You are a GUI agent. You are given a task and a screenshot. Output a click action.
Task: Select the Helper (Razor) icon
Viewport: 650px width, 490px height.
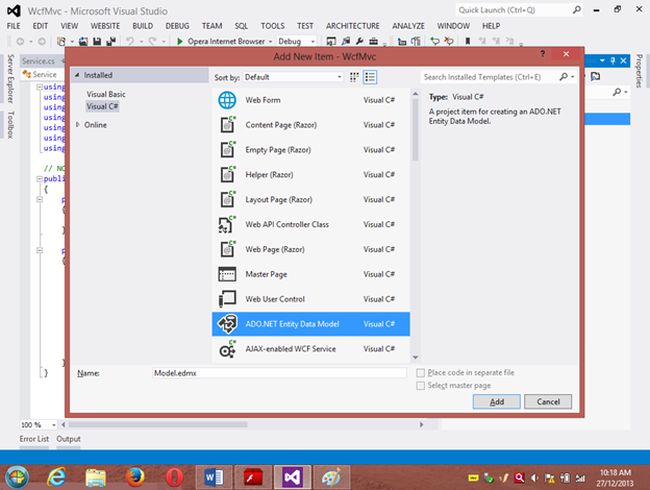227,174
